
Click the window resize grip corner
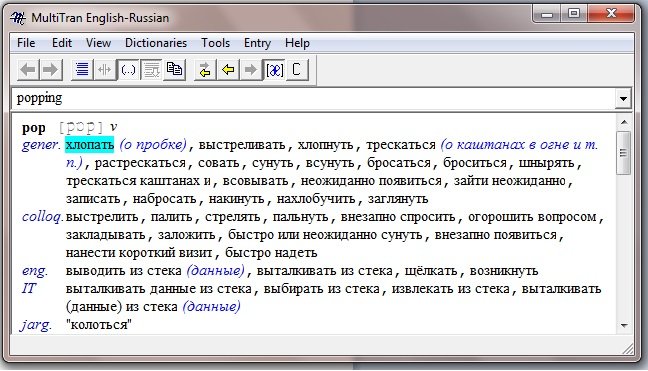coord(628,349)
